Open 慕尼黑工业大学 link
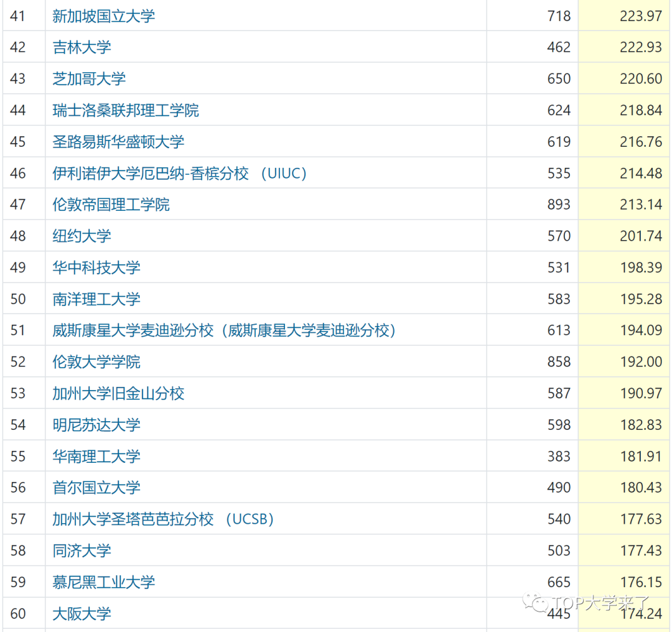Screen dimensions: 672x632 (x=103, y=582)
